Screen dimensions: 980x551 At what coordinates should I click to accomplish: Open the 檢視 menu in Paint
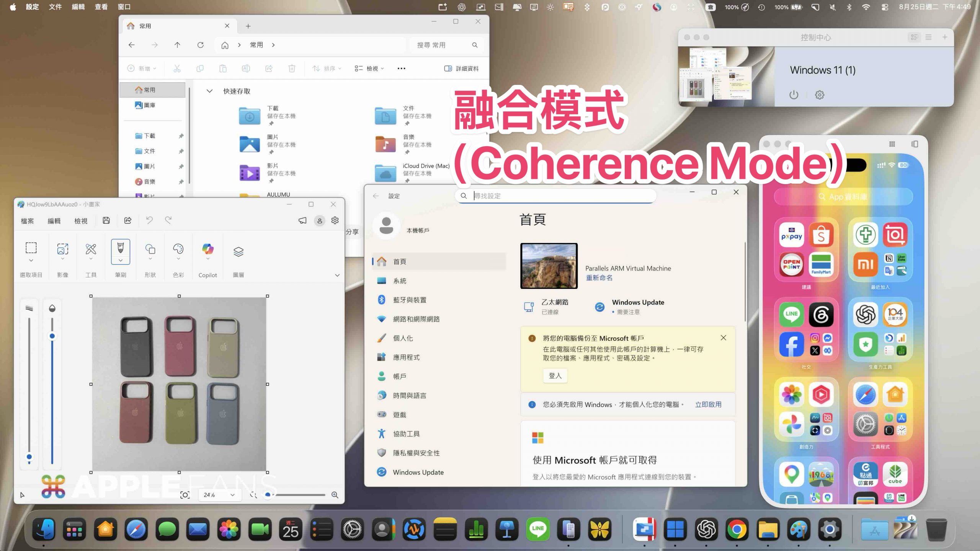point(81,221)
